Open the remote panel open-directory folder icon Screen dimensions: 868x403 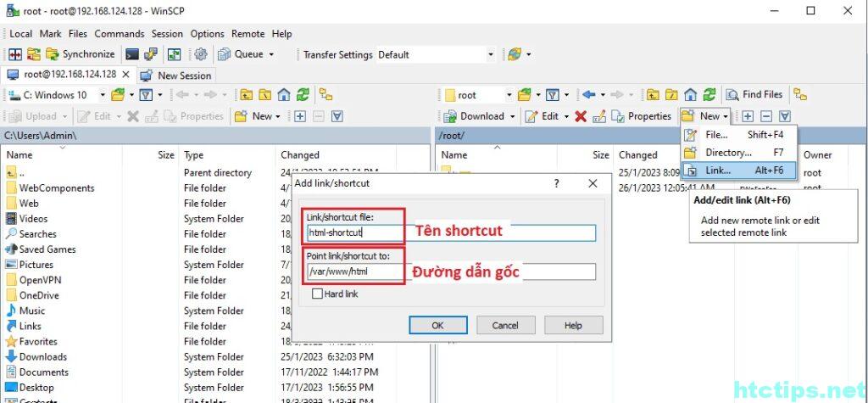[524, 95]
